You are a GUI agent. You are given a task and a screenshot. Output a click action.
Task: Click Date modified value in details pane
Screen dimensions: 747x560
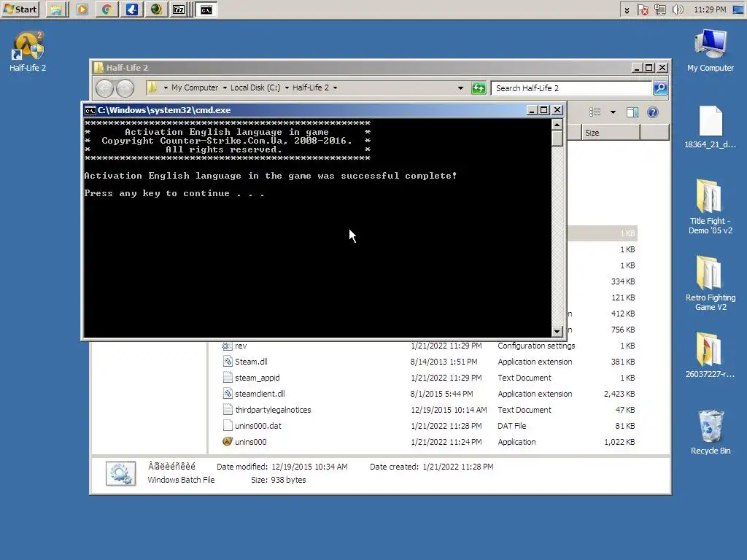(309, 467)
